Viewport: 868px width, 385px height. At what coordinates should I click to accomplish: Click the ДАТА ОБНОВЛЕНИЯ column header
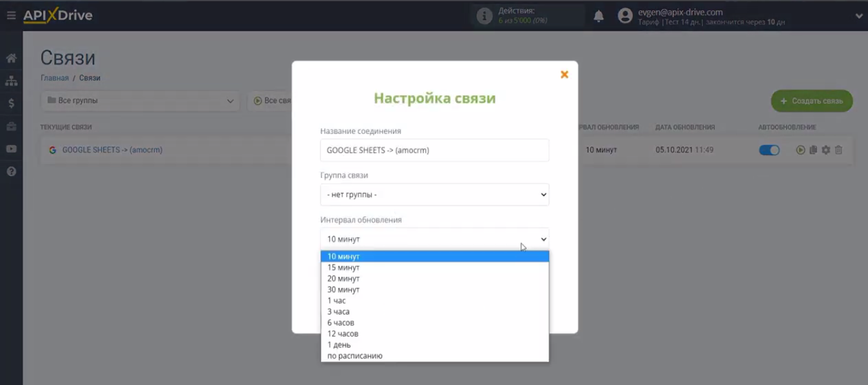point(685,127)
